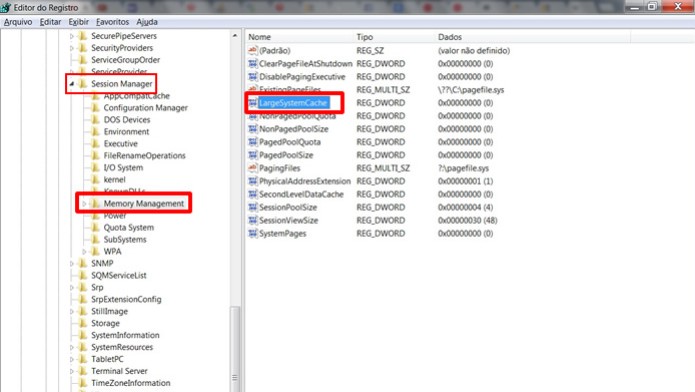Click the Quota System folder icon
Screen dimensions: 695x392
[x=95, y=227]
